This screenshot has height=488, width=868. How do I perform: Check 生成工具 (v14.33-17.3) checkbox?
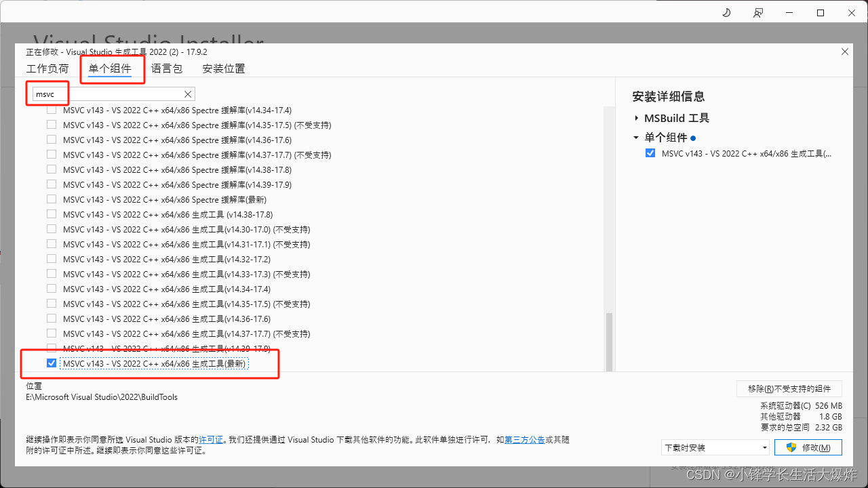(52, 274)
